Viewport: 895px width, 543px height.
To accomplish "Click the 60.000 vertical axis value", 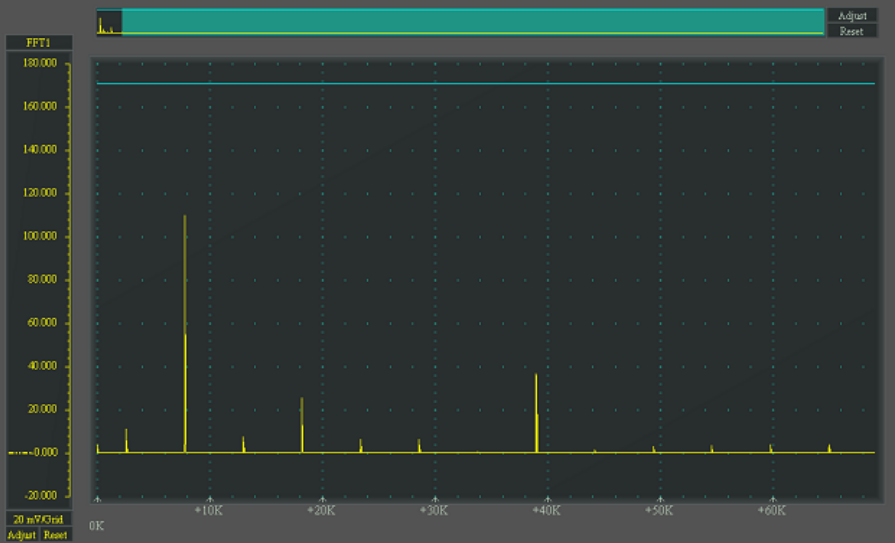I will click(x=42, y=323).
